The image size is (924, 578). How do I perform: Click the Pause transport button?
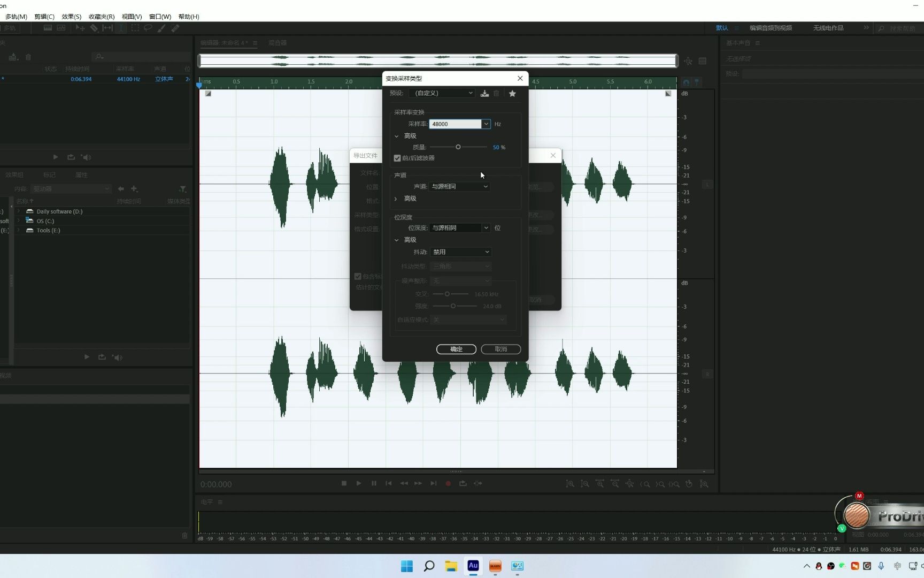click(x=374, y=483)
